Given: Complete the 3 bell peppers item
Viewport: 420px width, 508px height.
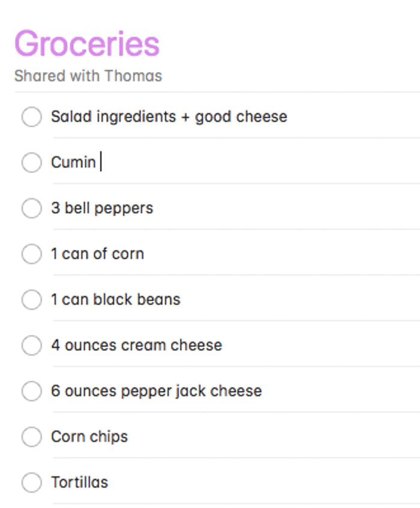Looking at the screenshot, I should click(31, 208).
